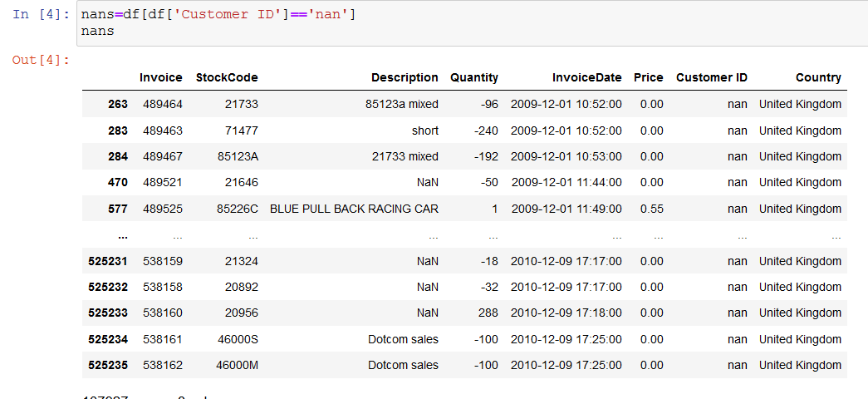868x399 pixels.
Task: Click the date 2010-12-09 17:18:00
Action: (x=566, y=313)
